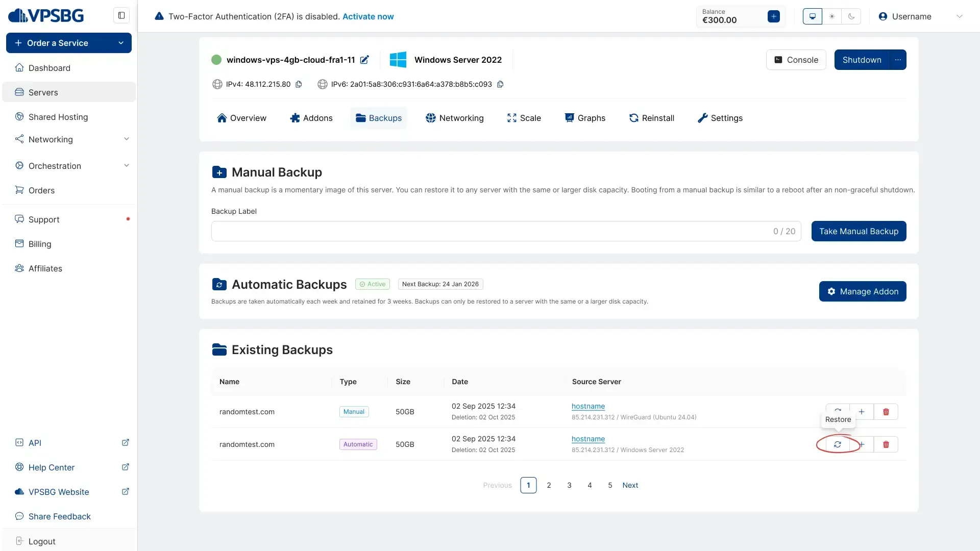Viewport: 980px width, 551px height.
Task: Click the hostname edit pencil icon
Action: coord(364,60)
